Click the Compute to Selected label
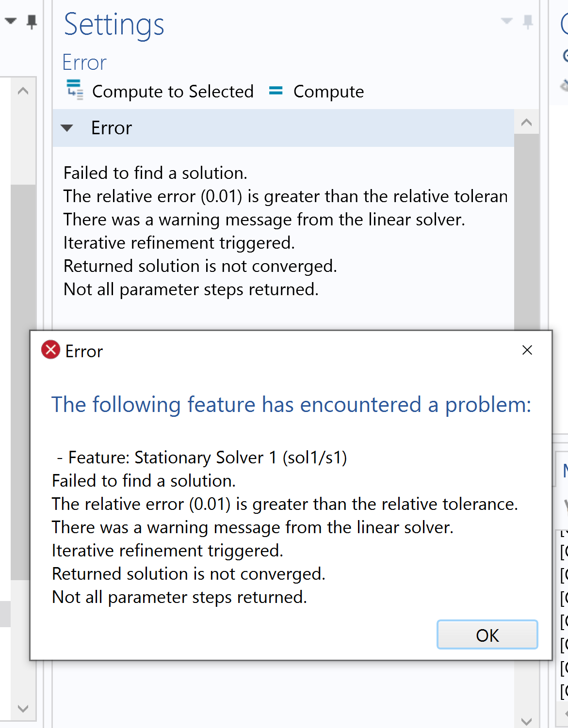The width and height of the screenshot is (568, 728). click(x=173, y=92)
